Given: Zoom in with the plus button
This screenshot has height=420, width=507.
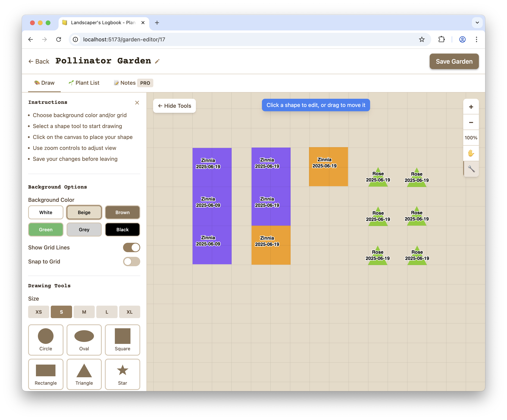Looking at the screenshot, I should point(471,107).
